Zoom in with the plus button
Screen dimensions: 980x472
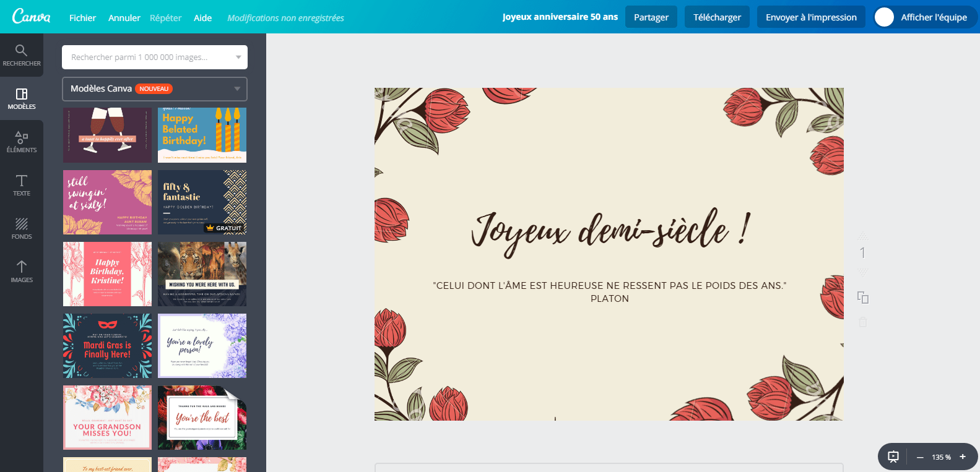coord(963,457)
